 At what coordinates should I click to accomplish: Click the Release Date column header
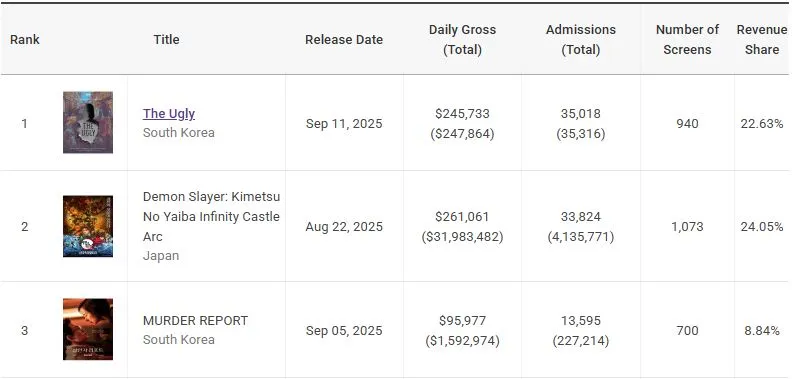344,39
